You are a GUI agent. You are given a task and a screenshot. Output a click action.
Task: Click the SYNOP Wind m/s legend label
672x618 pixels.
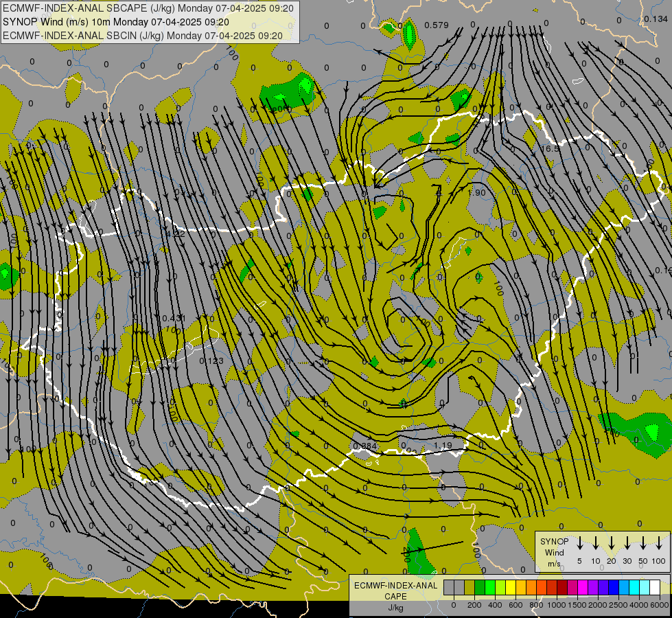(554, 552)
